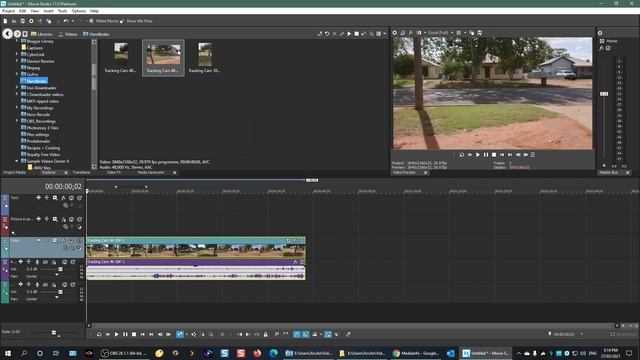Play the timeline from transport bar
640x360 pixels.
pos(116,334)
